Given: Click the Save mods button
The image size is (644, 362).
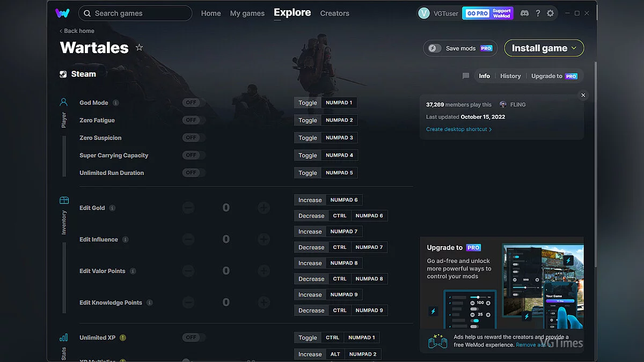Looking at the screenshot, I should (459, 48).
